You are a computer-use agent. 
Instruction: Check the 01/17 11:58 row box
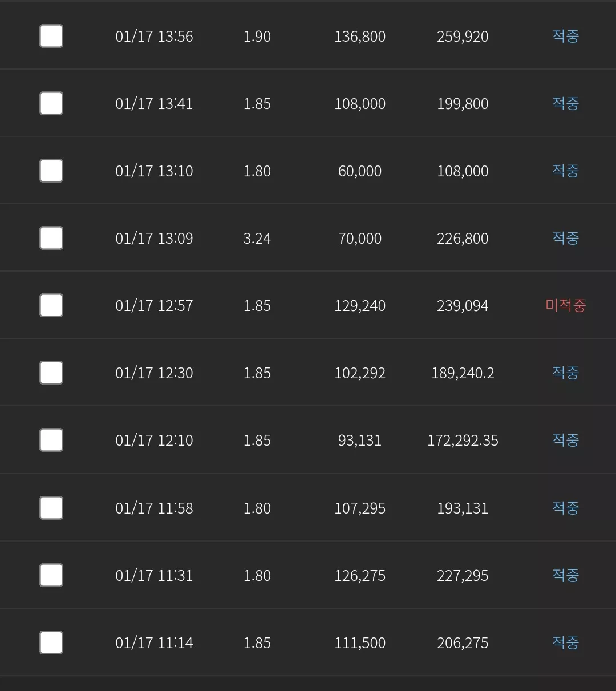(51, 508)
